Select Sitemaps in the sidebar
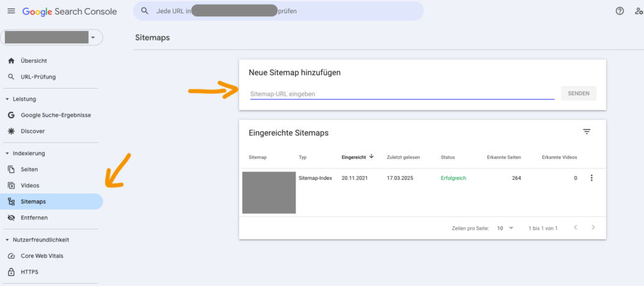Viewport: 644px width, 286px height. [x=52, y=202]
